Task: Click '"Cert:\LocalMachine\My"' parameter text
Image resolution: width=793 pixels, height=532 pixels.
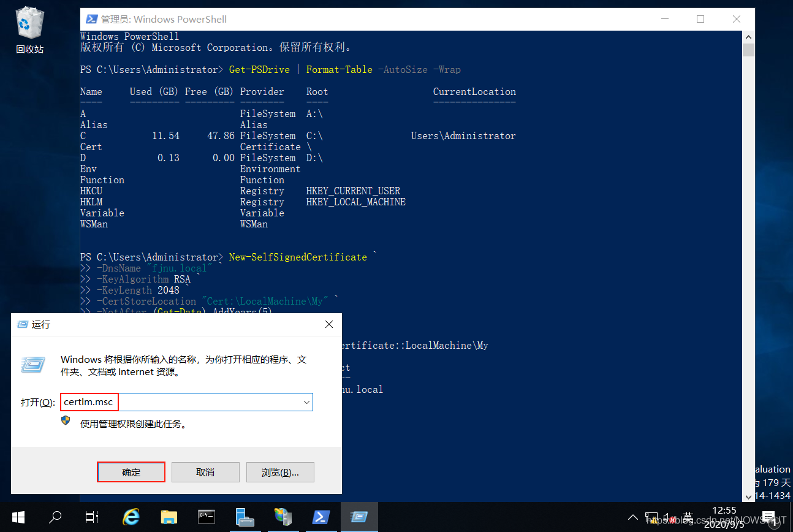Action: (x=265, y=301)
